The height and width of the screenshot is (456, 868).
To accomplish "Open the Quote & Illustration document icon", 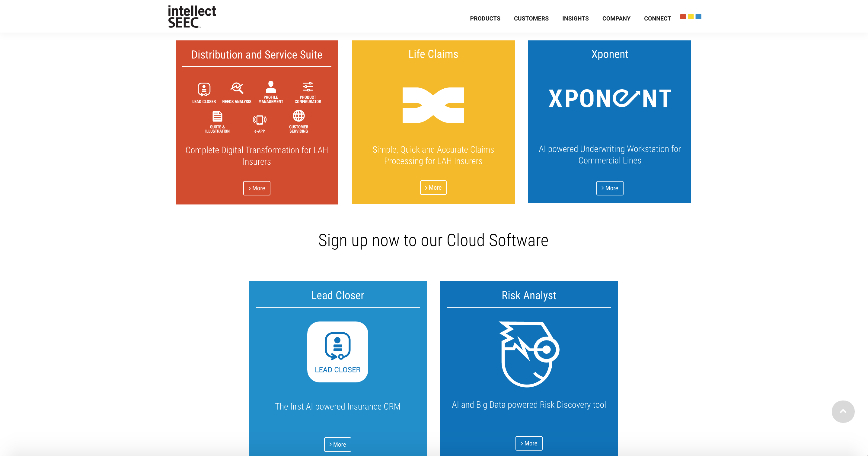I will pos(217,116).
